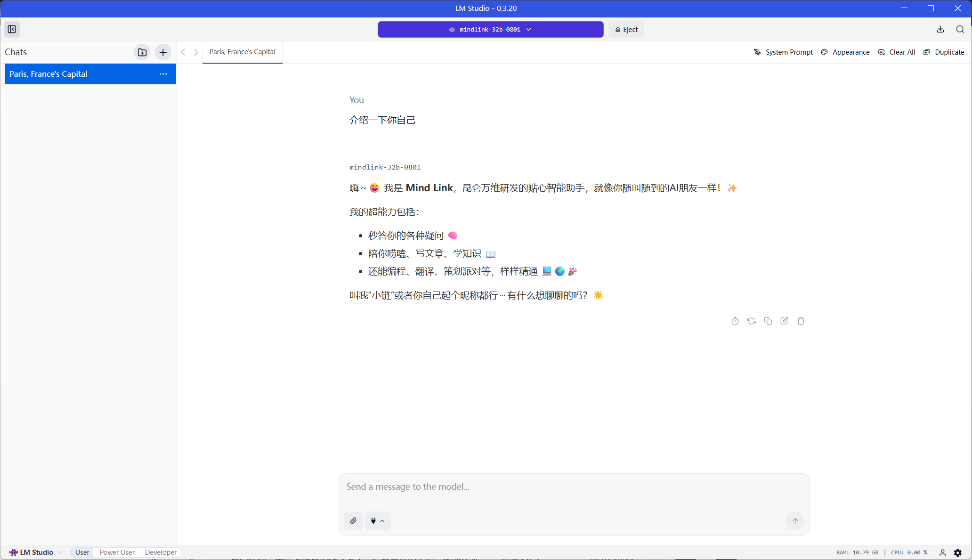Go forward with right arrow
This screenshot has height=560, width=972.
196,52
